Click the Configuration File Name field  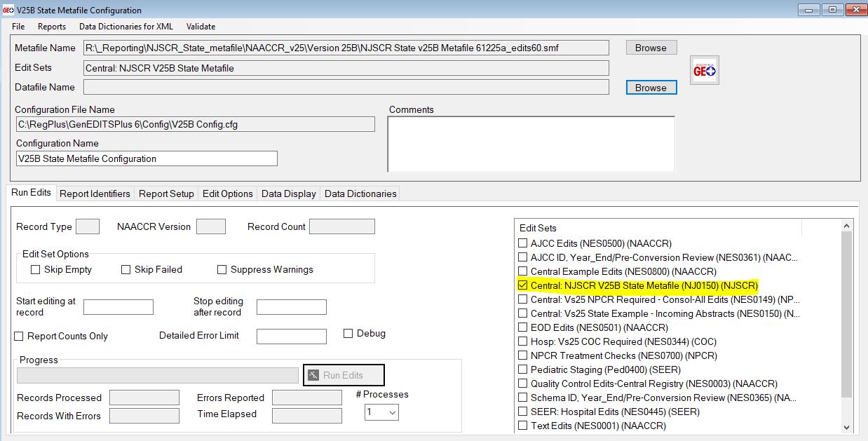pyautogui.click(x=195, y=124)
